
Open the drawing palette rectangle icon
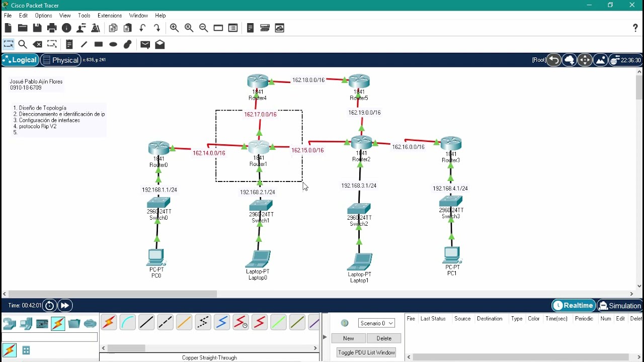(x=218, y=28)
